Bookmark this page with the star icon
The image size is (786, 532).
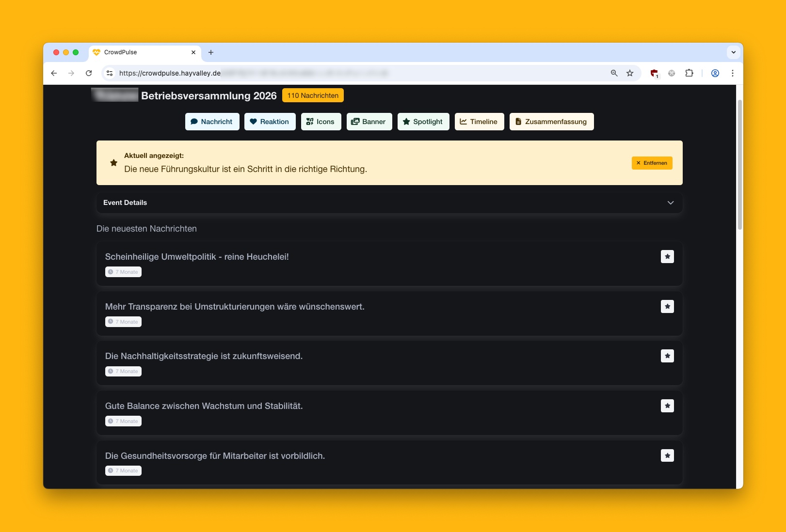coord(629,73)
